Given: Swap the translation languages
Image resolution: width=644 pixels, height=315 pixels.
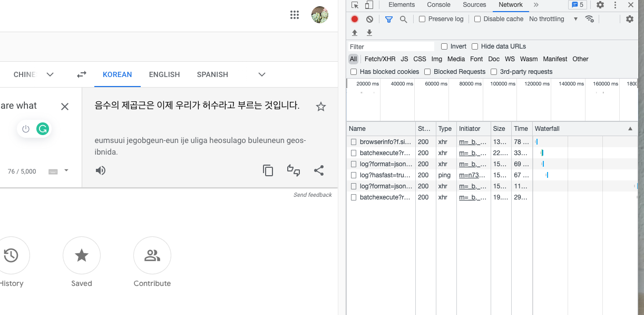Looking at the screenshot, I should coord(82,74).
